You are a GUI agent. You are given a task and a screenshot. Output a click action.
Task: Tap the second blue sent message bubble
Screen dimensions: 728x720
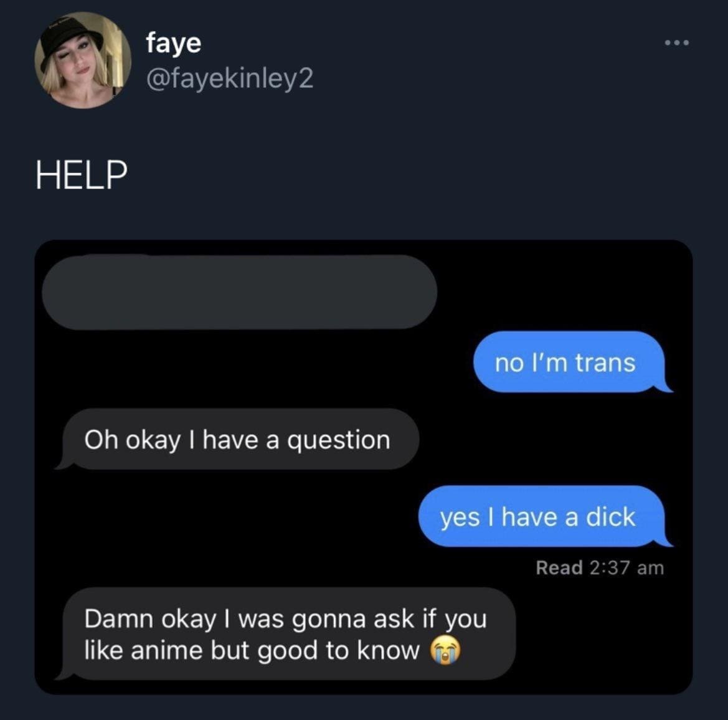(539, 517)
